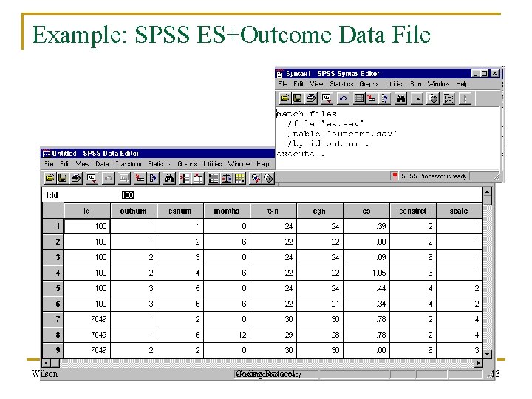This screenshot has height=399, width=532.
Task: Click Find binoculars icon in Data Editor
Action: [x=169, y=178]
